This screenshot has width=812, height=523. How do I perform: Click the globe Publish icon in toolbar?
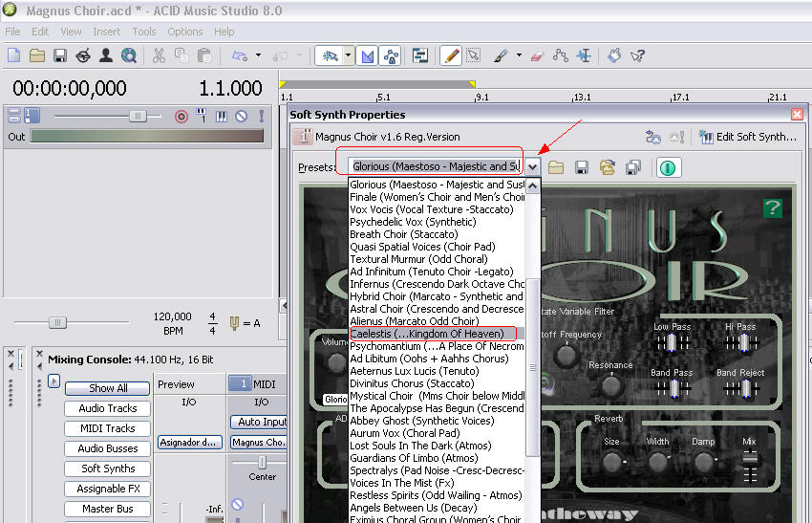128,54
